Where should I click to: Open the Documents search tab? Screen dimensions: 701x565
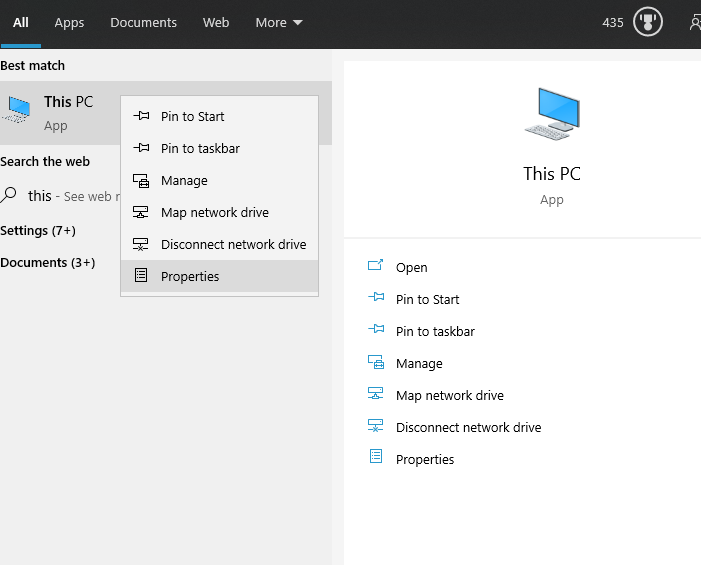[x=143, y=22]
